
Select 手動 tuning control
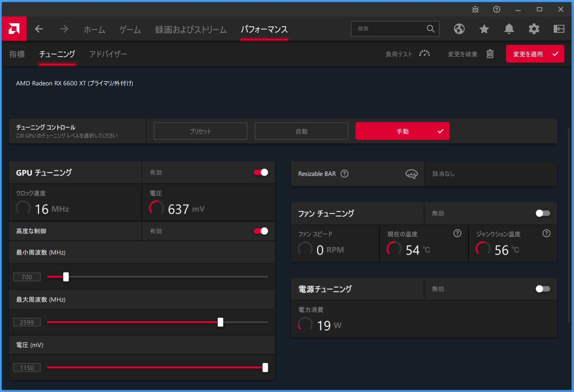pos(402,131)
